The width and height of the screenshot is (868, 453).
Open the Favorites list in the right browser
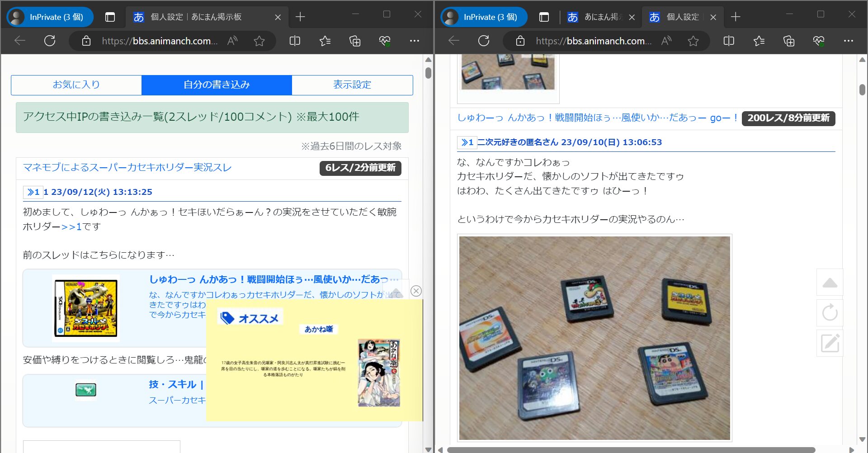759,41
